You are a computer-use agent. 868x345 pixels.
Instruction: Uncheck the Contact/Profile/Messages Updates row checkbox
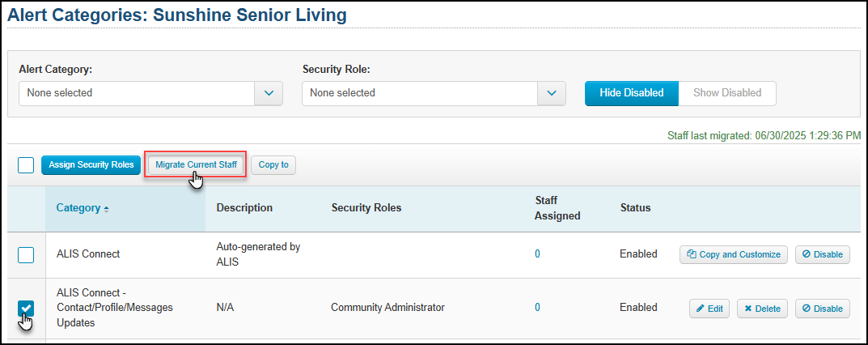click(x=26, y=309)
